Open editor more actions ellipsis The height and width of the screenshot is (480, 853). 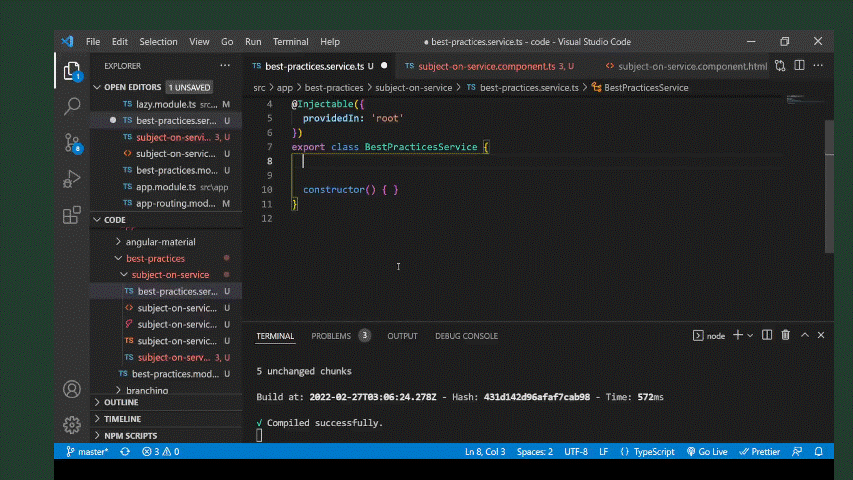pos(818,66)
